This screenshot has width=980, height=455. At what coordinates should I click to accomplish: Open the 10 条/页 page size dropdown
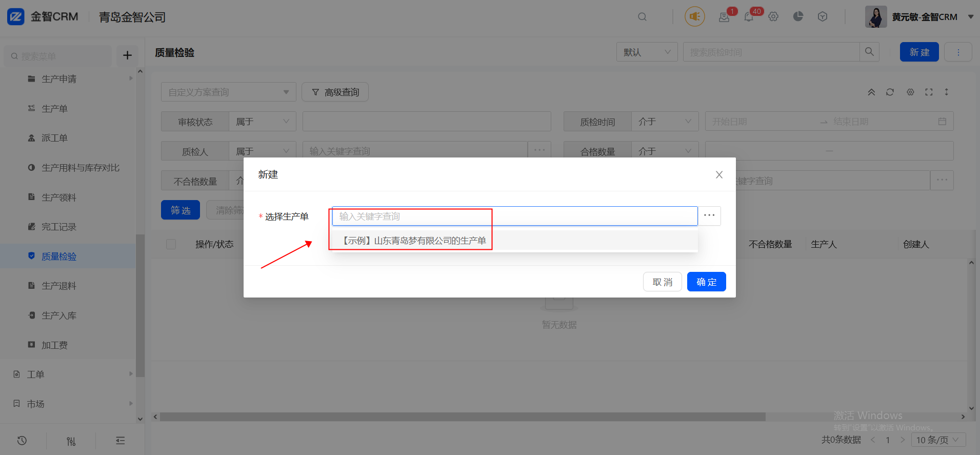pyautogui.click(x=938, y=440)
